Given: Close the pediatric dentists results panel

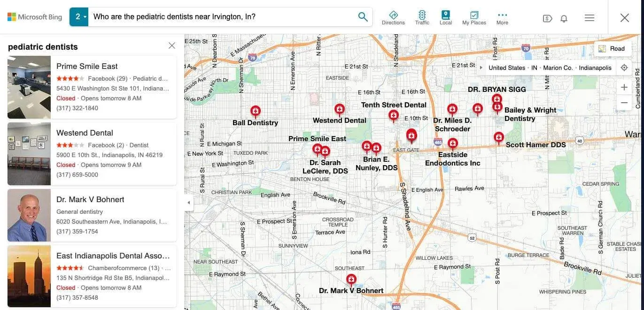Looking at the screenshot, I should pyautogui.click(x=172, y=45).
